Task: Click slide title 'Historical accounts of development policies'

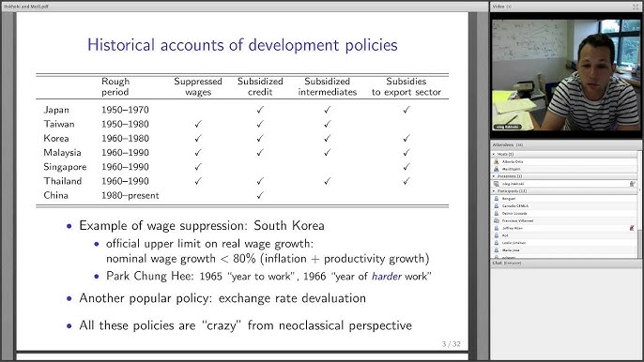Action: [x=242, y=45]
